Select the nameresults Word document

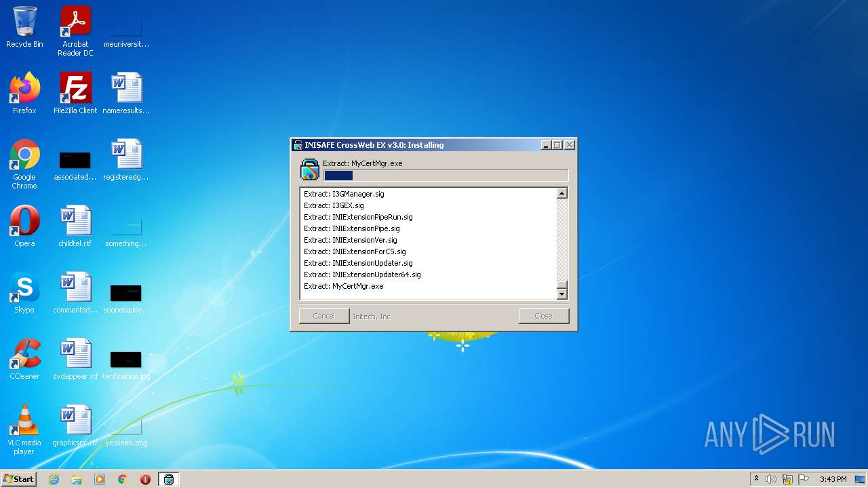pos(126,94)
